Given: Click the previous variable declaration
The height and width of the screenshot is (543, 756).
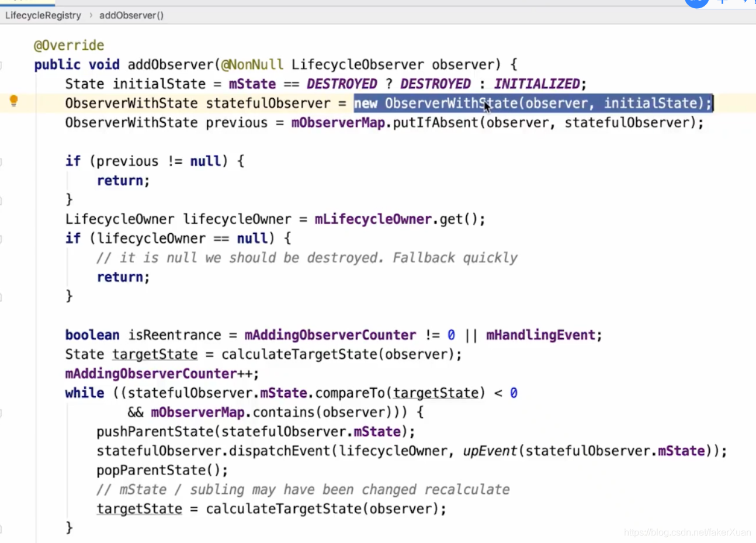Looking at the screenshot, I should 237,123.
